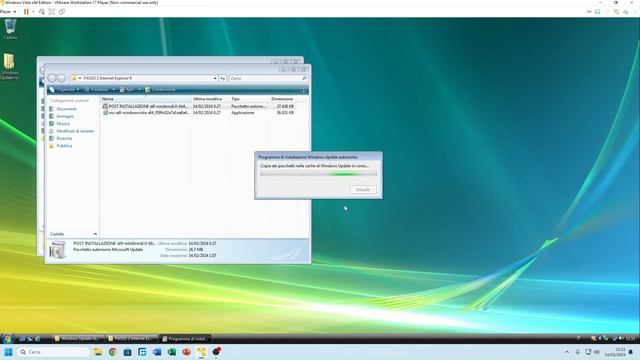This screenshot has height=360, width=640.
Task: Open the Windows 11 Start button
Action: point(8,352)
